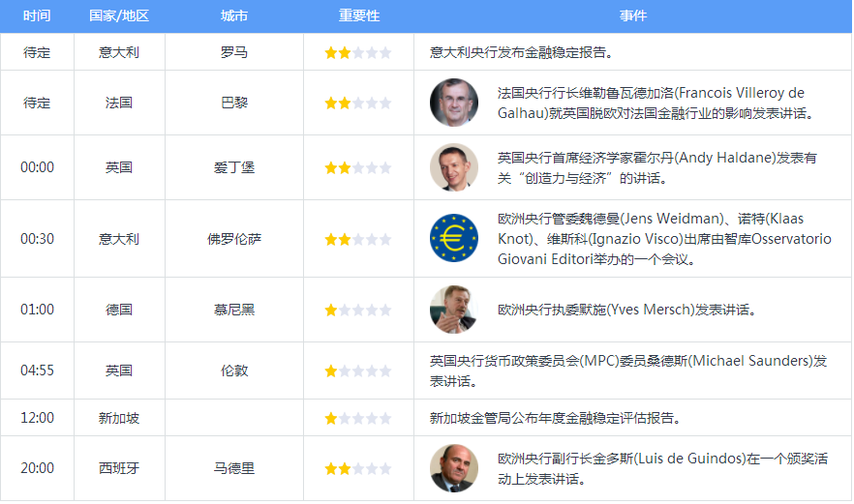854x504 pixels.
Task: Select the 重要性 column header
Action: point(359,15)
